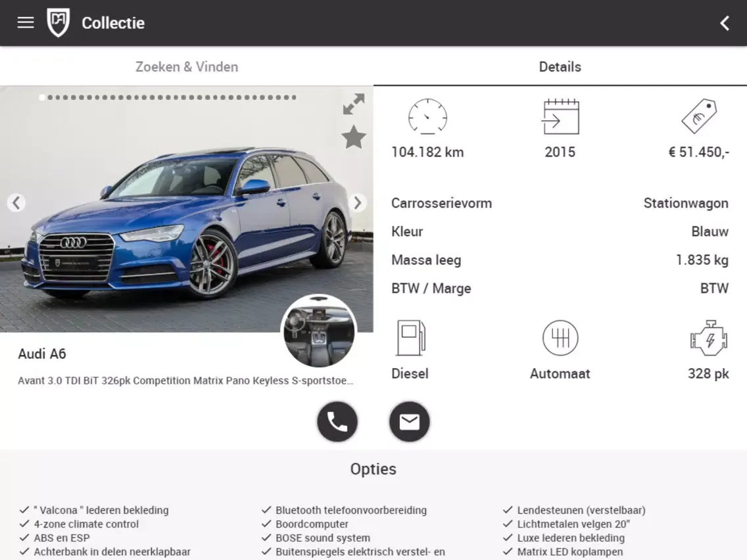747x560 pixels.
Task: Click Luxe lederen bekleding option
Action: pyautogui.click(x=571, y=538)
